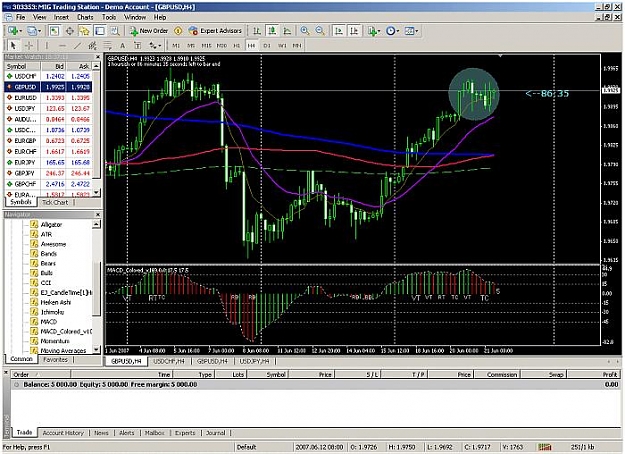Switch to H1 timeframe
Image resolution: width=625 pixels, height=454 pixels.
[x=237, y=45]
